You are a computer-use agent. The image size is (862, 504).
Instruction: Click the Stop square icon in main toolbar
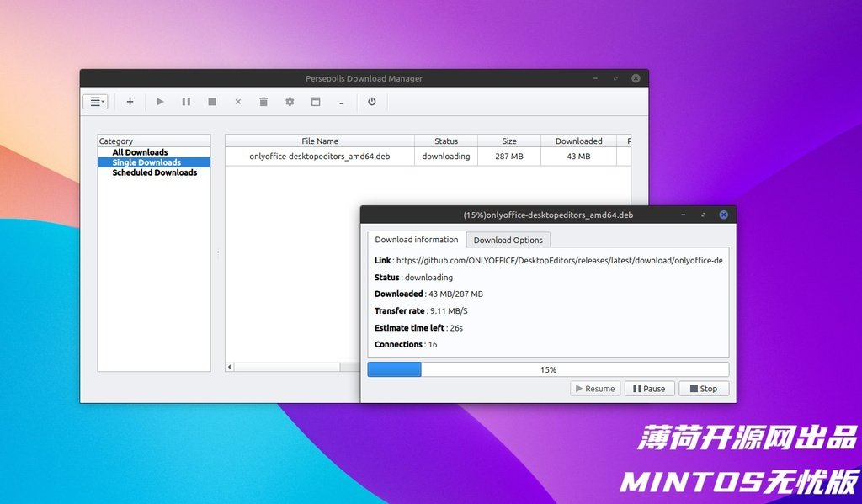click(x=212, y=102)
